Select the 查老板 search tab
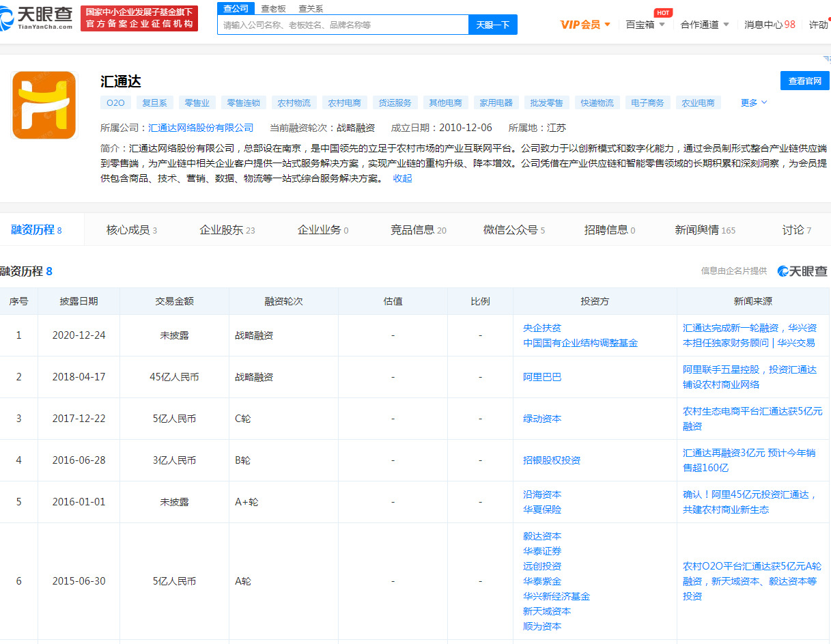 click(273, 9)
